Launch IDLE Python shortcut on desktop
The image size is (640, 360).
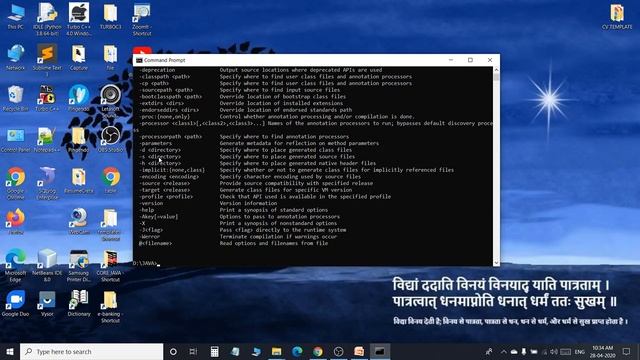click(x=47, y=18)
